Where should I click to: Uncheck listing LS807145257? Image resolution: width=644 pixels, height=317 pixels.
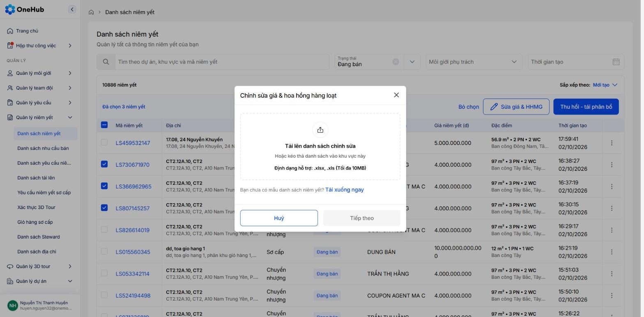point(104,208)
